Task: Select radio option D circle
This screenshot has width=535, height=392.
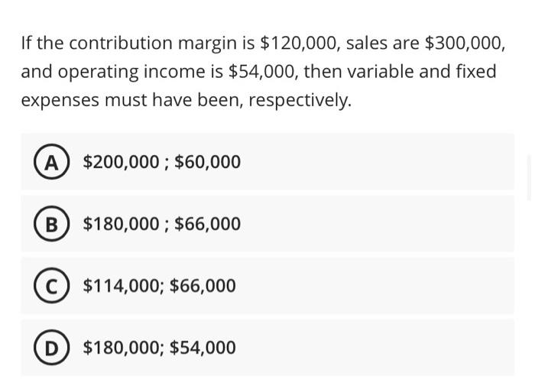Action: [x=51, y=348]
